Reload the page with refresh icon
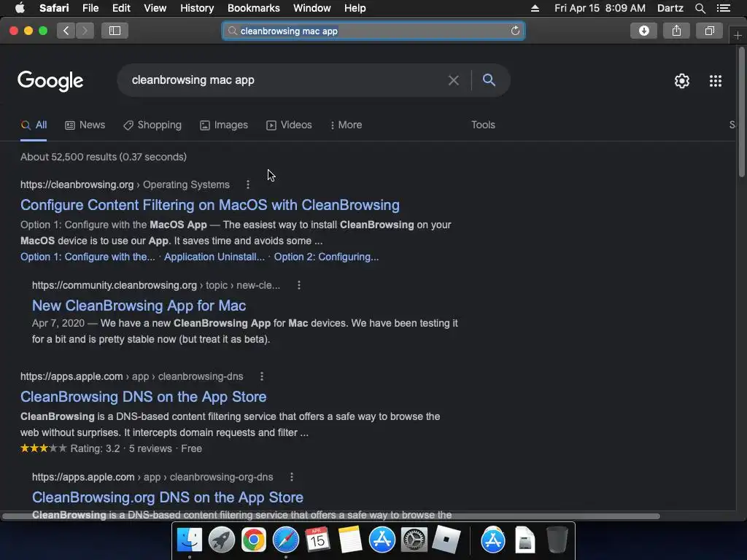This screenshot has width=747, height=560. point(515,31)
